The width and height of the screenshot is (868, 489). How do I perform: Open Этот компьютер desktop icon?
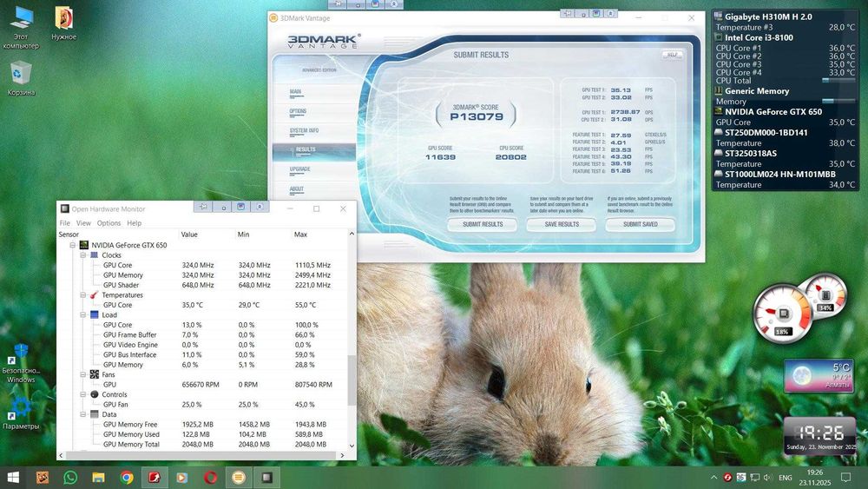[x=21, y=28]
